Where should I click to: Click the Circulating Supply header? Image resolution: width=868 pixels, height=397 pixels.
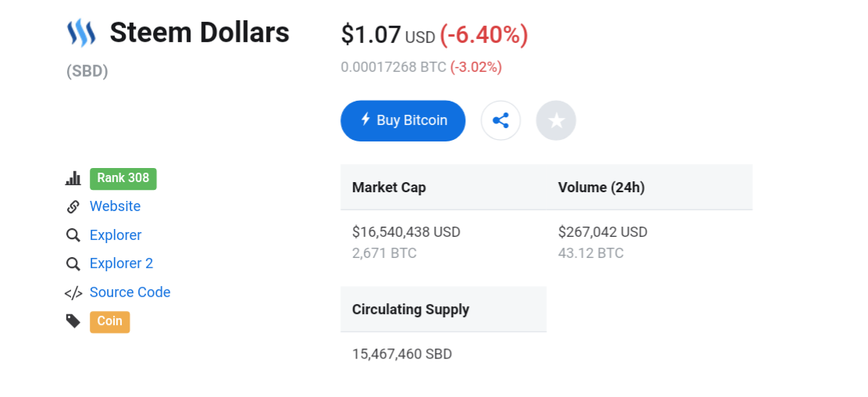(x=411, y=309)
